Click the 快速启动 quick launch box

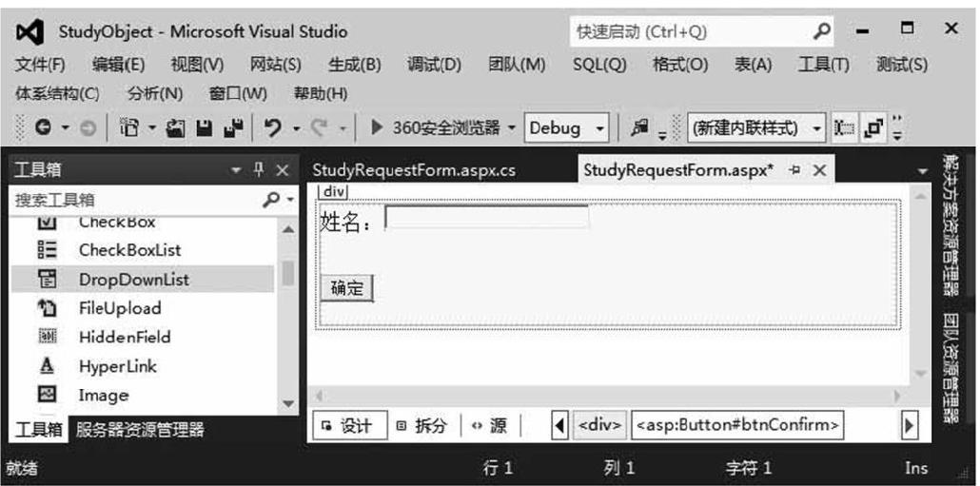[702, 31]
